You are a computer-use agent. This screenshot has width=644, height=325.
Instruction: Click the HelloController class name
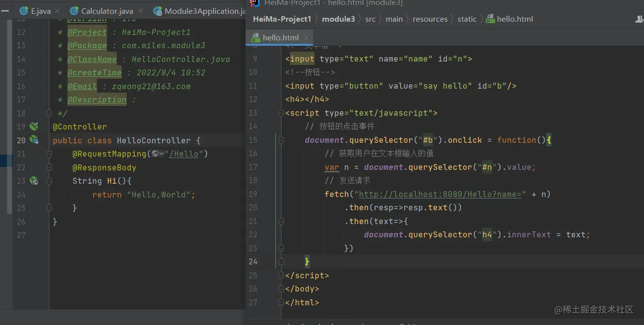(x=154, y=140)
